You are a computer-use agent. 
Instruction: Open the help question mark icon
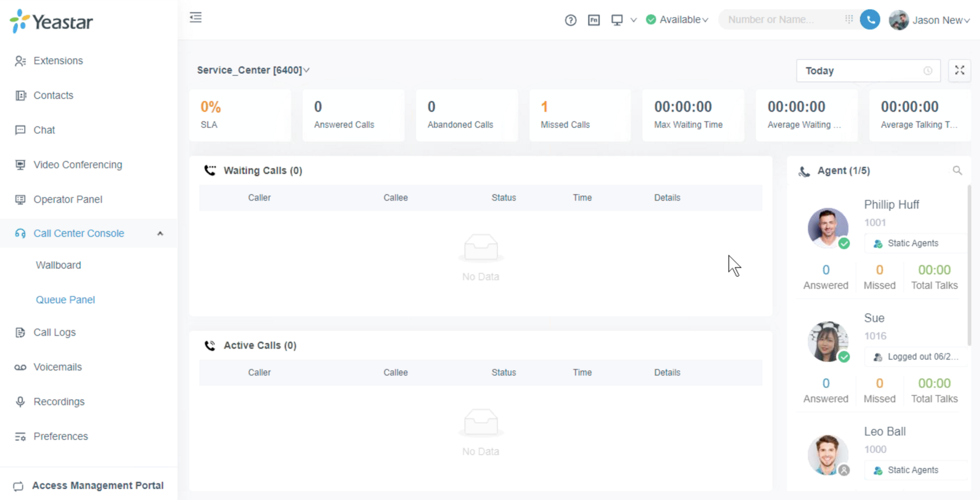(570, 20)
